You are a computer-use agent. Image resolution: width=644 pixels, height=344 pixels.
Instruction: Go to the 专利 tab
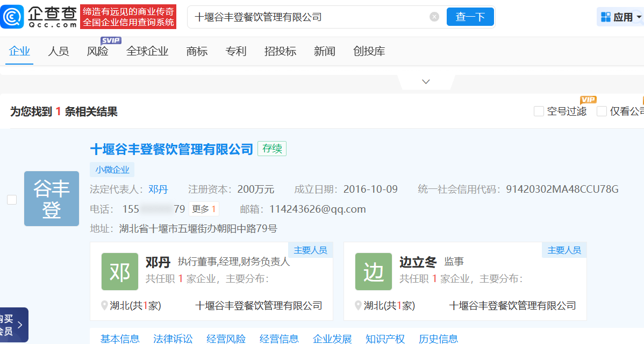(236, 52)
